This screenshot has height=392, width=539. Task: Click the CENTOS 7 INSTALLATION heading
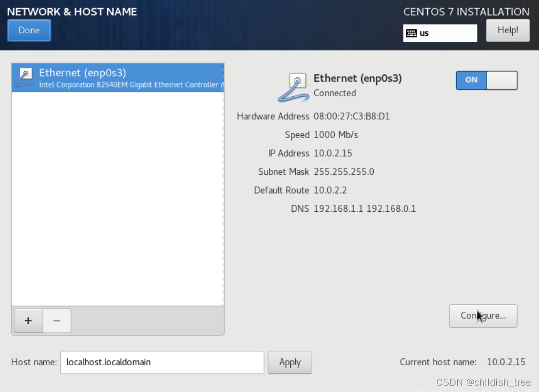(466, 12)
